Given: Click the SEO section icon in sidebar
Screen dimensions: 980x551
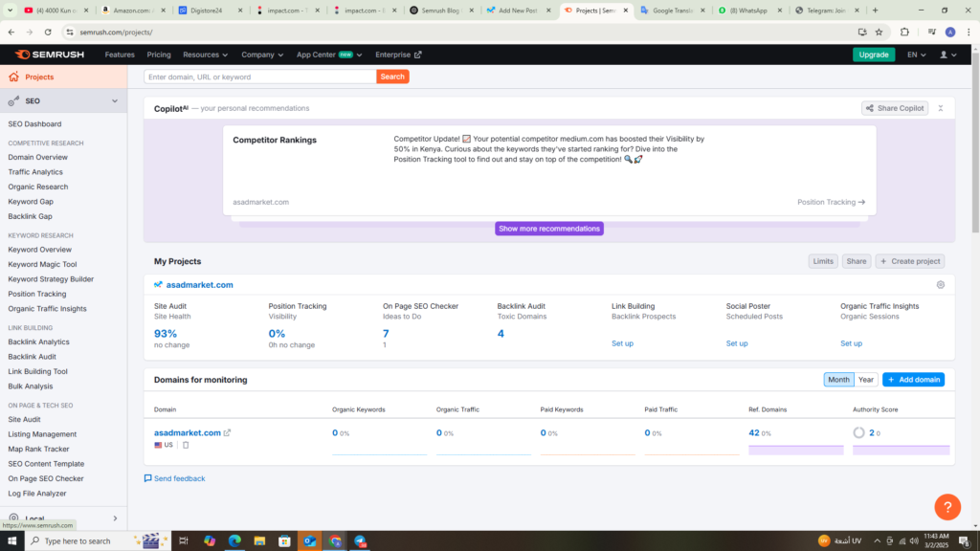Looking at the screenshot, I should [13, 100].
